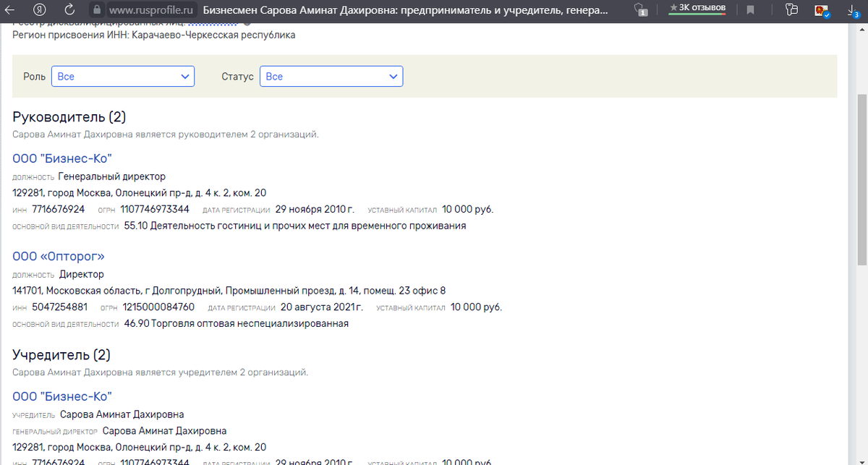Open ООО «Опторог» company page
Viewport: 868px width, 465px height.
(59, 256)
